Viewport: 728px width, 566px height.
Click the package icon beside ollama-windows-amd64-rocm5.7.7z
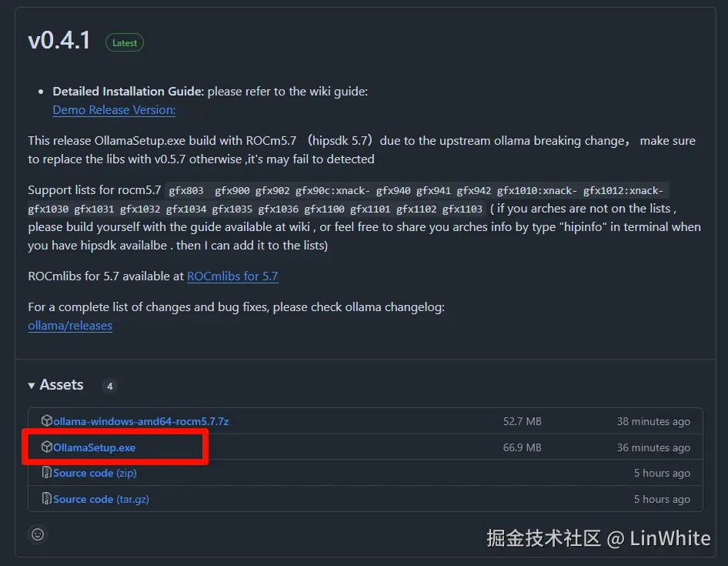click(48, 421)
